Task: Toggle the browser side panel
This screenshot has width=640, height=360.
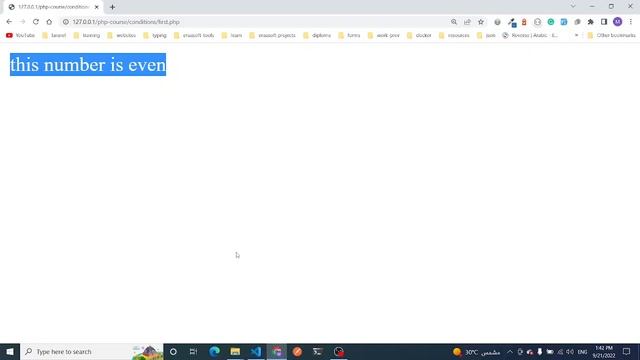Action: click(x=604, y=22)
